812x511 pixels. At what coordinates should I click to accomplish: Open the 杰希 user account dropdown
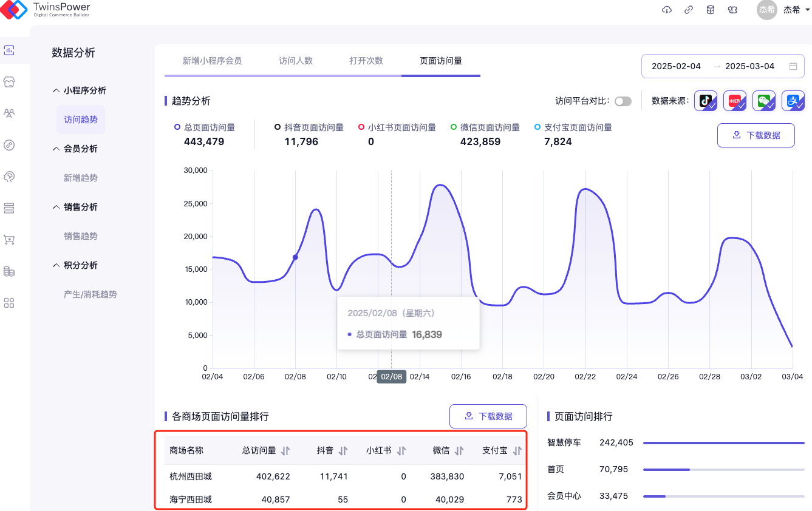[x=791, y=10]
